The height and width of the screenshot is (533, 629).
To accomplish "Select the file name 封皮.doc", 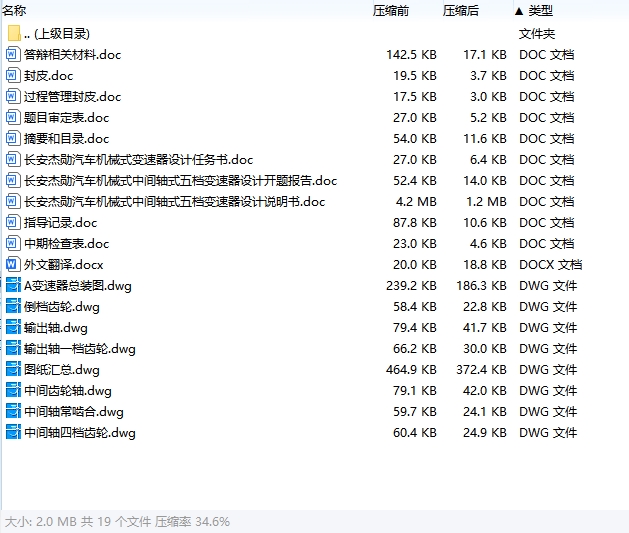I will click(x=48, y=75).
